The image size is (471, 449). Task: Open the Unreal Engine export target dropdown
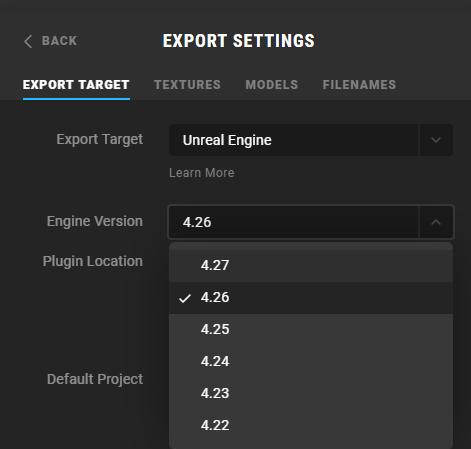click(x=311, y=140)
